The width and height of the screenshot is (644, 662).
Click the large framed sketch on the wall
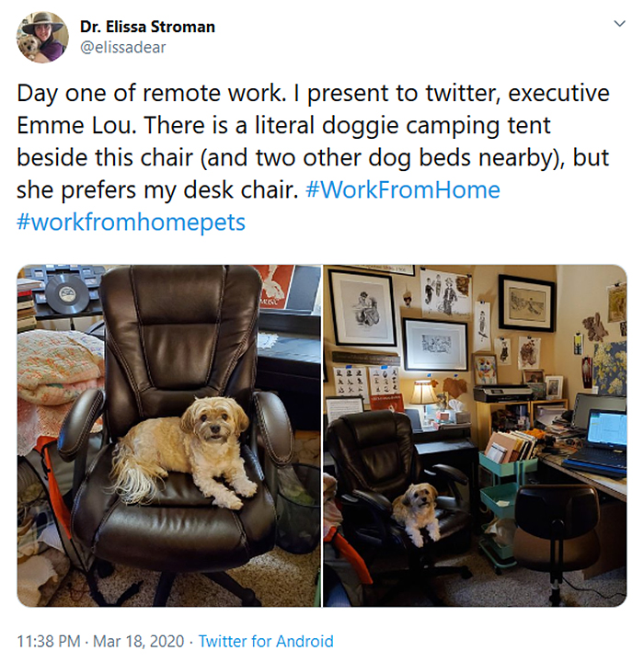[x=362, y=306]
